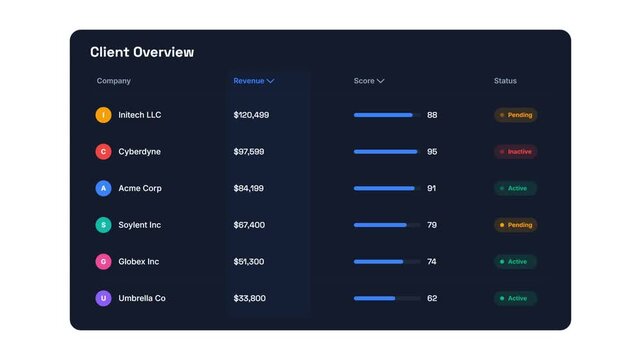Viewport: 641px width, 360px height.
Task: Sort by Revenue column header
Action: point(253,81)
